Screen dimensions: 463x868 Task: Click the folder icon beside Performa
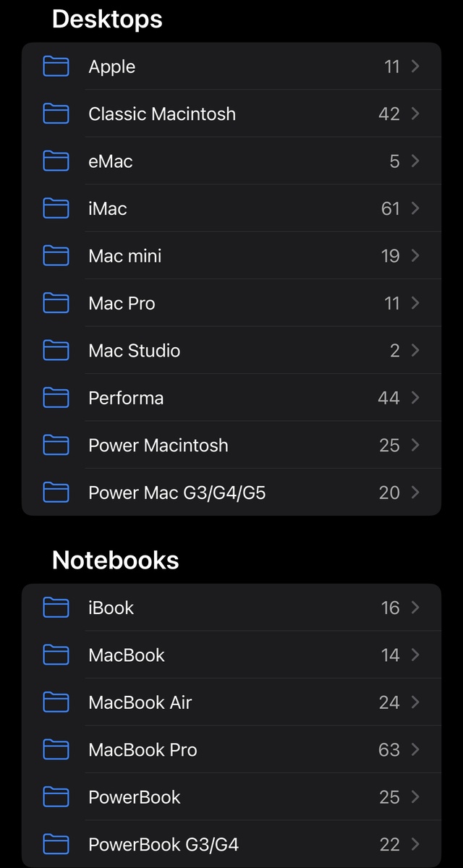click(x=56, y=398)
